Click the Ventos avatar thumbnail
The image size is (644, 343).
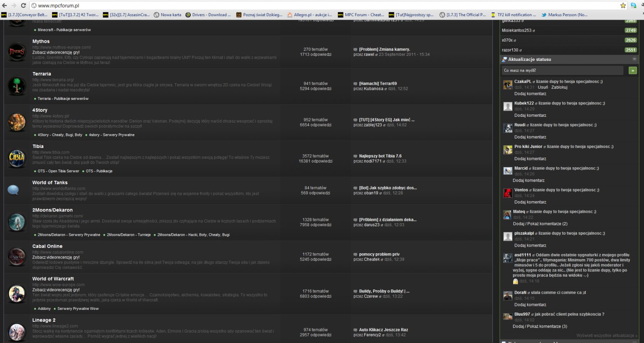(507, 193)
